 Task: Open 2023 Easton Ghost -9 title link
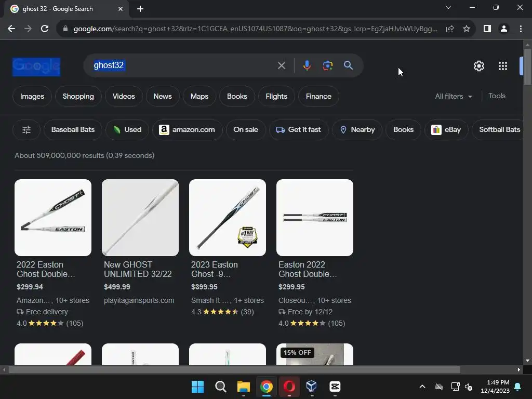(x=215, y=270)
